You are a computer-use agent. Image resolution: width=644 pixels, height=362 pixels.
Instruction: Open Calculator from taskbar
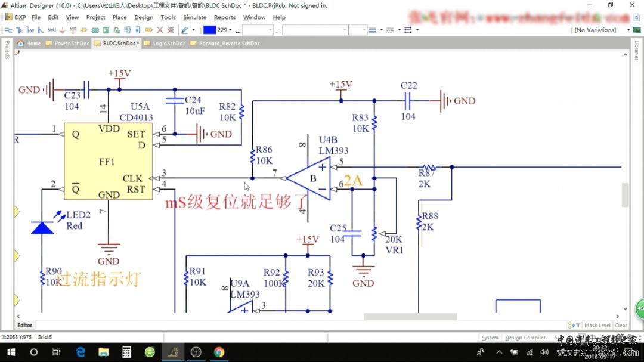click(126, 352)
